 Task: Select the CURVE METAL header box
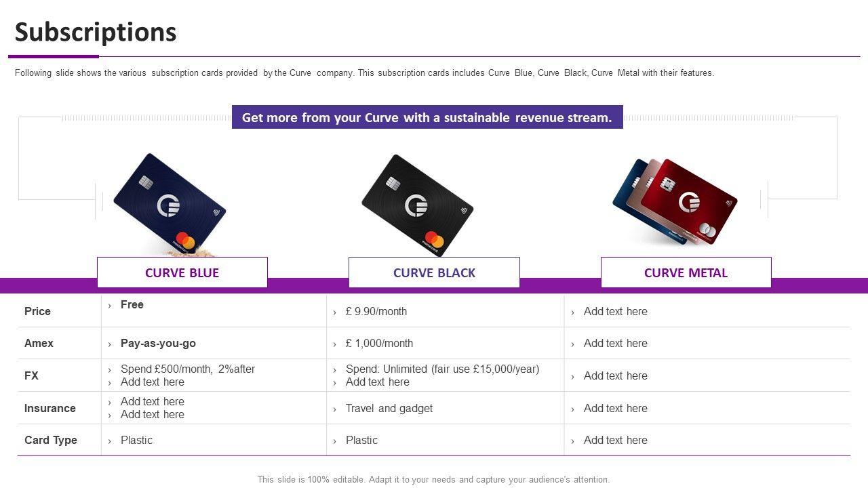[686, 272]
